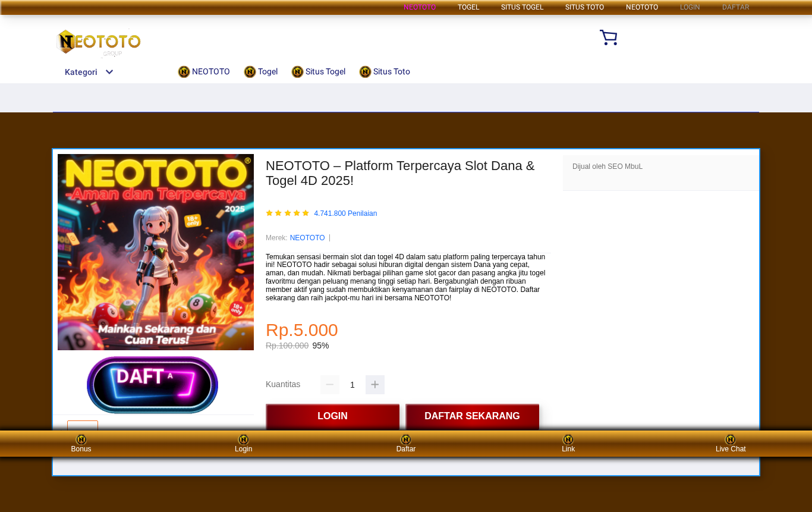Viewport: 812px width, 512px height.
Task: Open the Togel link in category bar
Action: point(261,71)
